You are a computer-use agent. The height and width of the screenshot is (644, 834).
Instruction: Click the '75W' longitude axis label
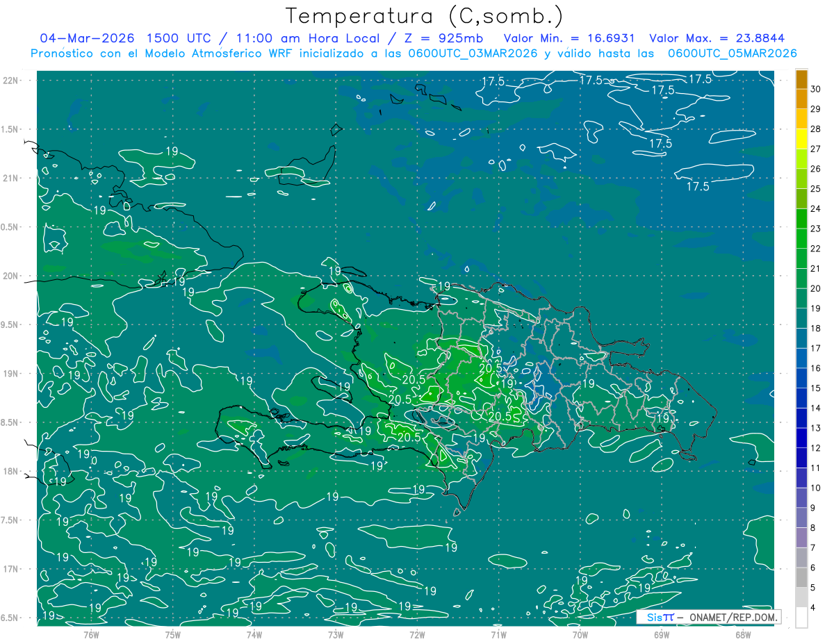pos(172,634)
